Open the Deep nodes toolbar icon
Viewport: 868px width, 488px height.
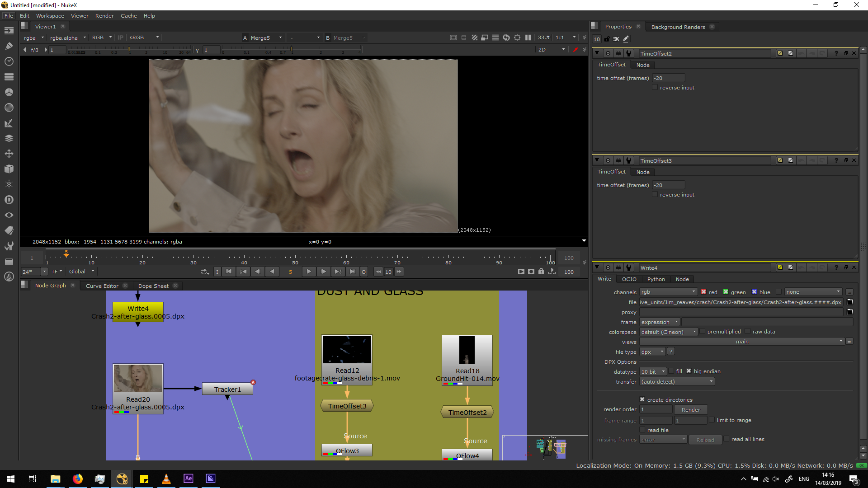9,200
